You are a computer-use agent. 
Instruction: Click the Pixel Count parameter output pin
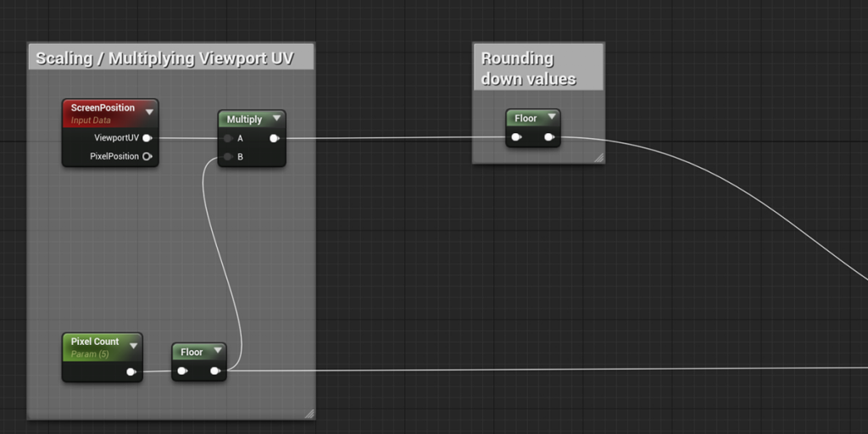click(x=131, y=371)
